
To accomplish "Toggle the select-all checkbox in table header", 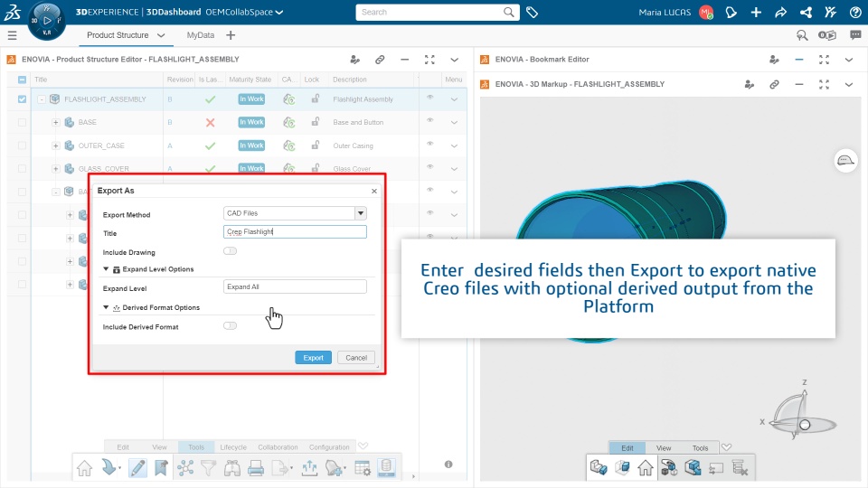I will tap(22, 80).
